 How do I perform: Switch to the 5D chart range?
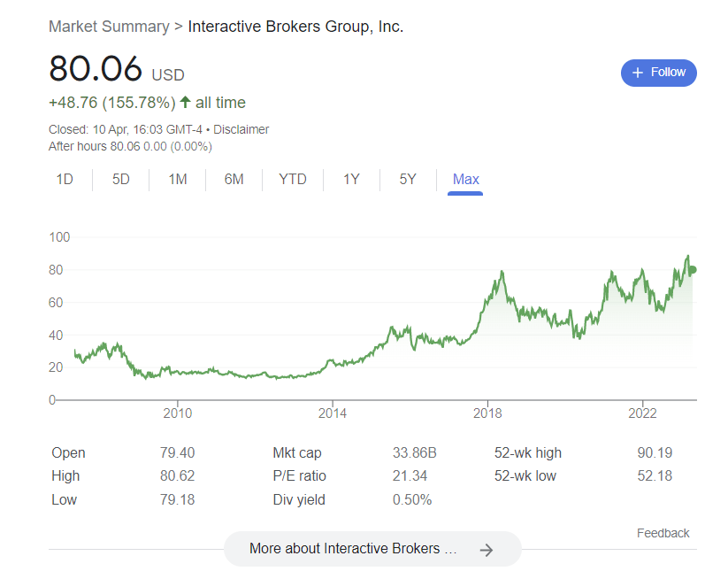(121, 180)
